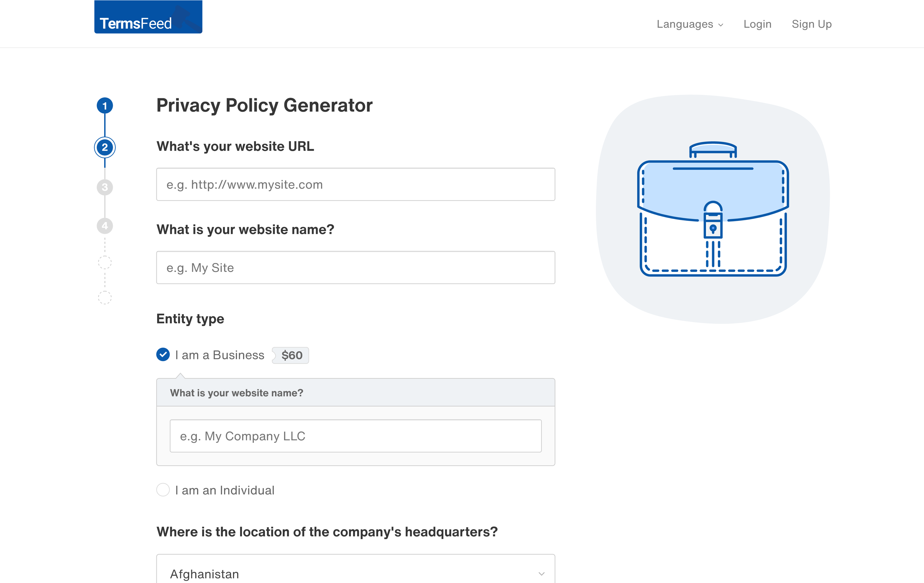Jump to step 3 circle
924x583 pixels.
[105, 187]
